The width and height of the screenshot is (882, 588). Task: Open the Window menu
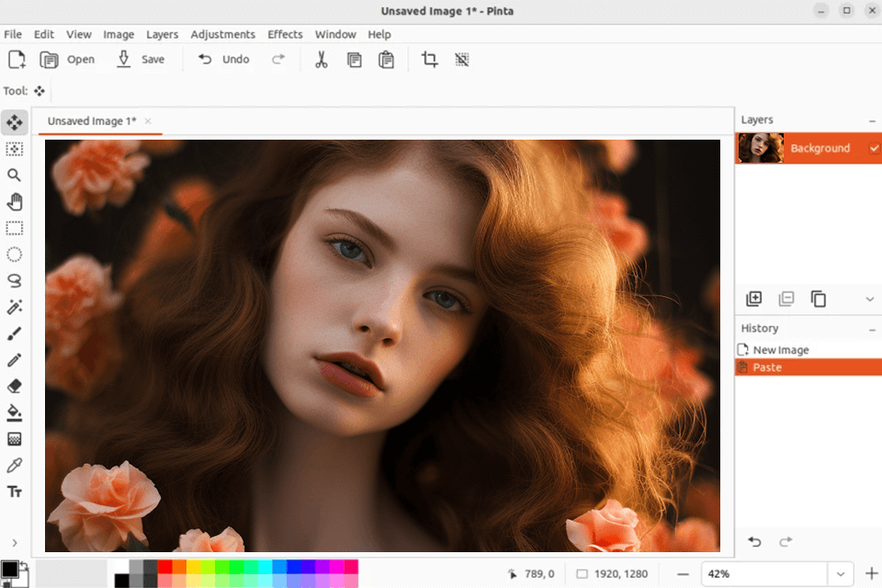[x=335, y=34]
